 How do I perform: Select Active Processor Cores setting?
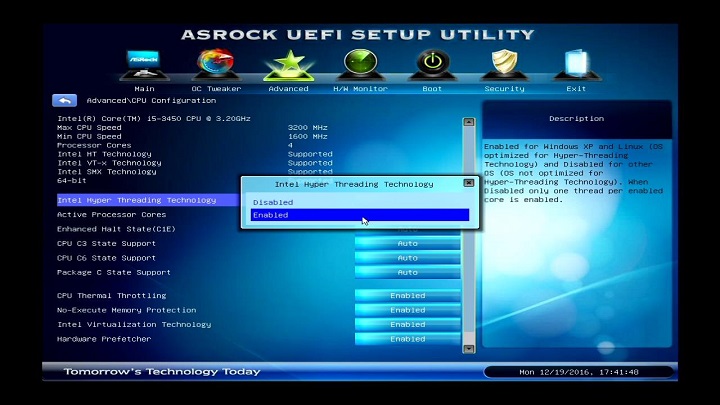coord(112,215)
